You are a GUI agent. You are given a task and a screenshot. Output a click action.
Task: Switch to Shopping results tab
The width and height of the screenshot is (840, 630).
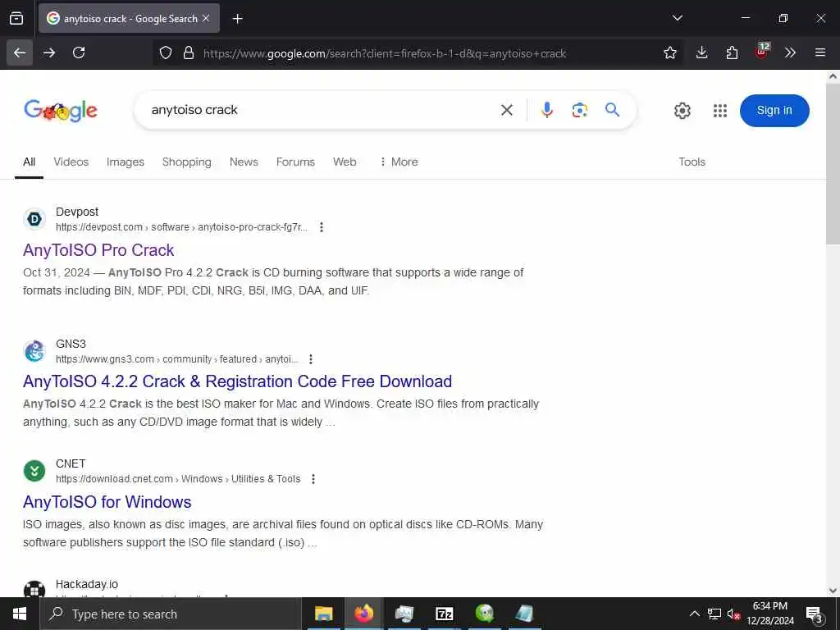pyautogui.click(x=186, y=162)
